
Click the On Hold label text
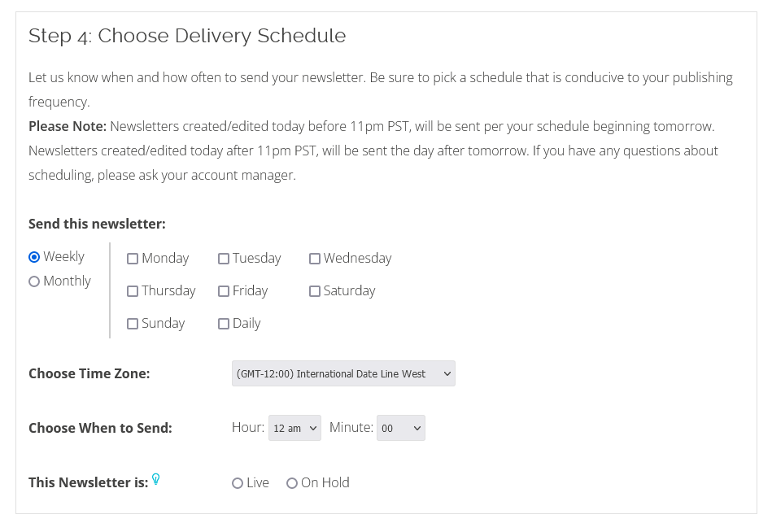pos(325,482)
